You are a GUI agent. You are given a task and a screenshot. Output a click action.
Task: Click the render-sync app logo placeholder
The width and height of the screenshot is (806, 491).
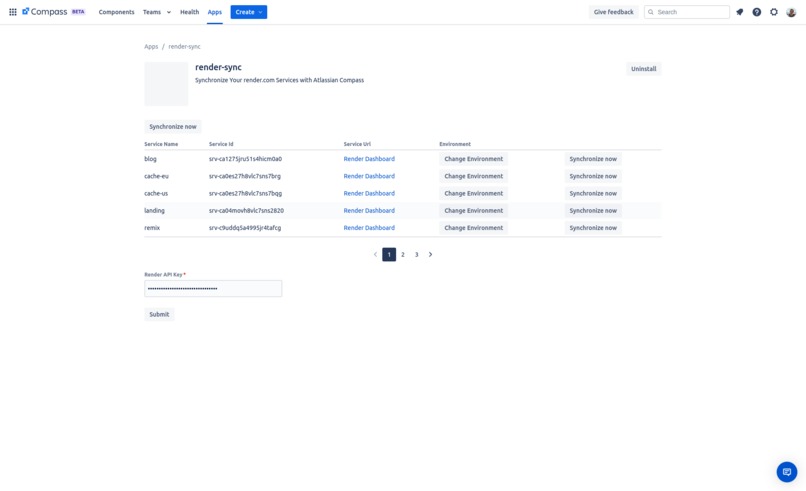[166, 84]
